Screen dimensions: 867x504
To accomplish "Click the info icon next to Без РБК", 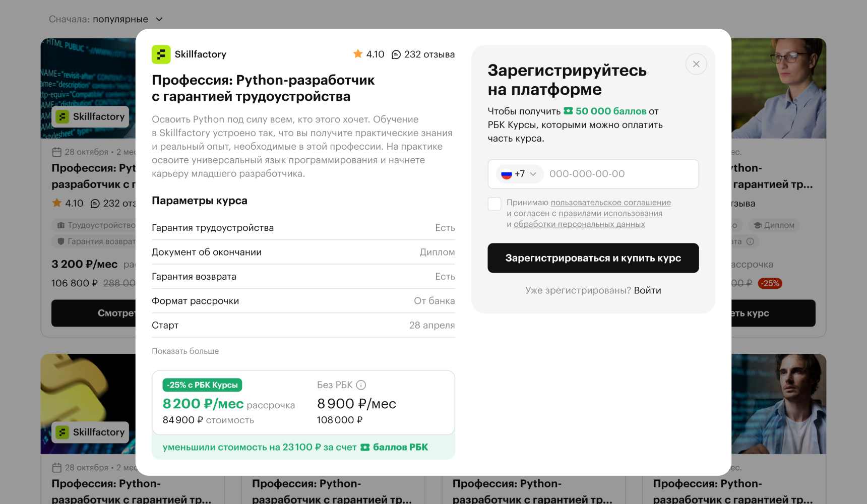I will pos(361,385).
